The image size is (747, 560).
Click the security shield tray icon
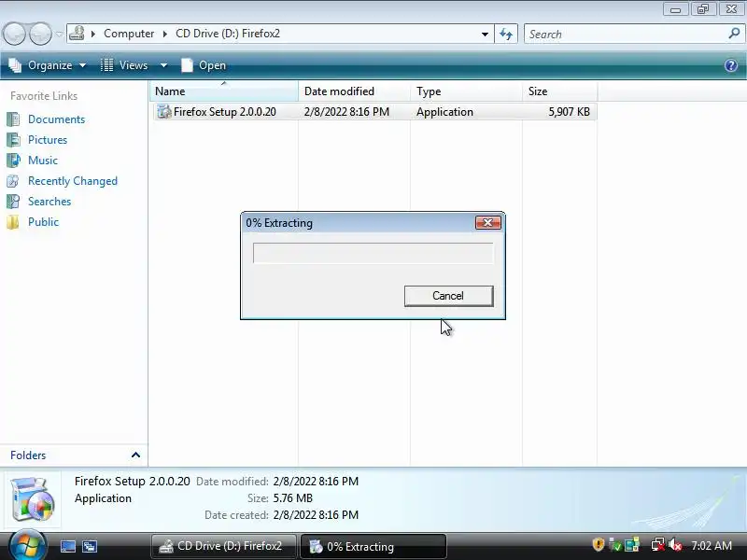[x=598, y=544]
